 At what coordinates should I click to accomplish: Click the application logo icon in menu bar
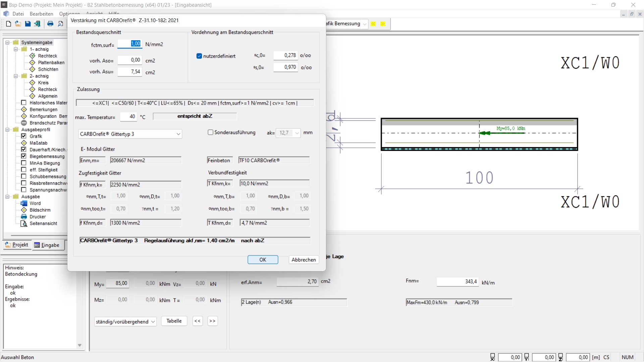pos(6,14)
